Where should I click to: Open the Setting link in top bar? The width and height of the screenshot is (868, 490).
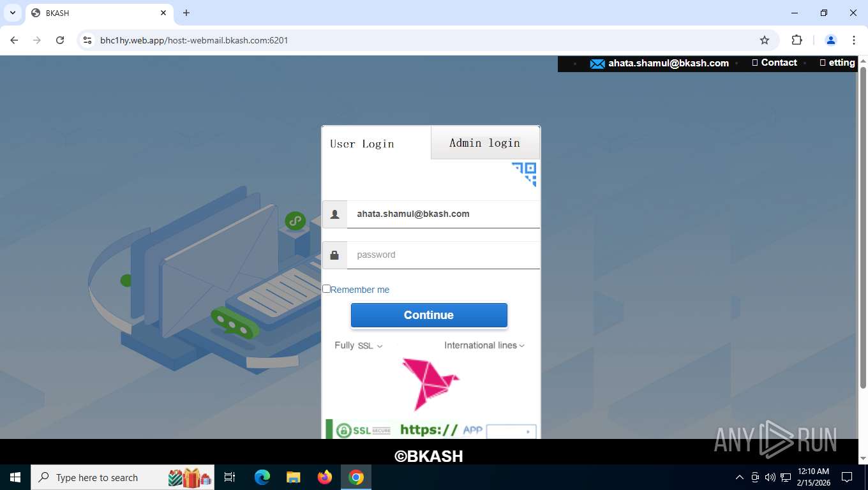pyautogui.click(x=837, y=63)
